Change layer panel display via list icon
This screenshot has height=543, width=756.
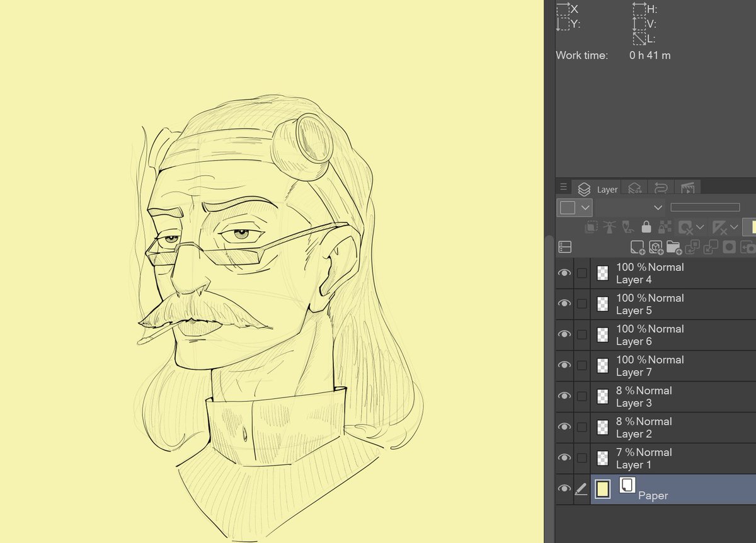click(564, 247)
